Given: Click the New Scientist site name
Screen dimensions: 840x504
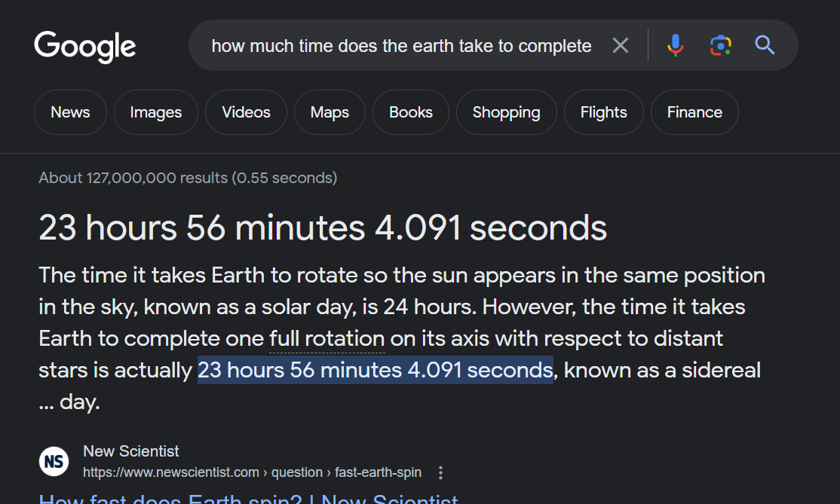Looking at the screenshot, I should coord(131,451).
